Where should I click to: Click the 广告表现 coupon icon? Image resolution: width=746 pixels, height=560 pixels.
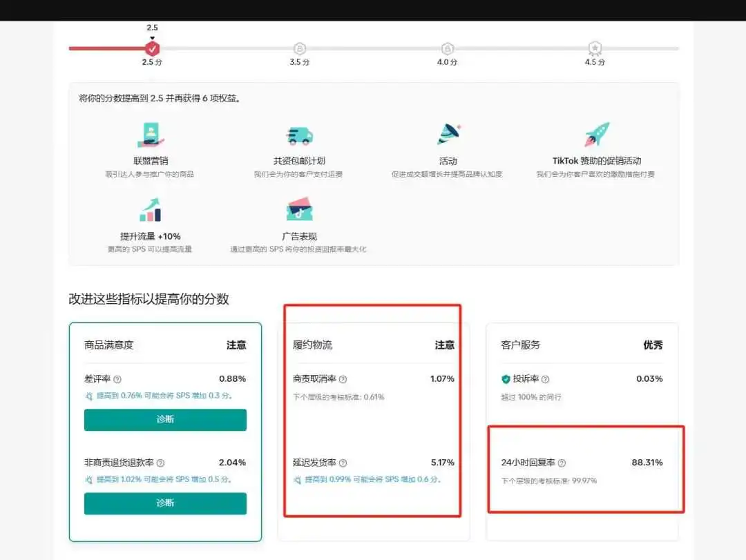coord(300,209)
